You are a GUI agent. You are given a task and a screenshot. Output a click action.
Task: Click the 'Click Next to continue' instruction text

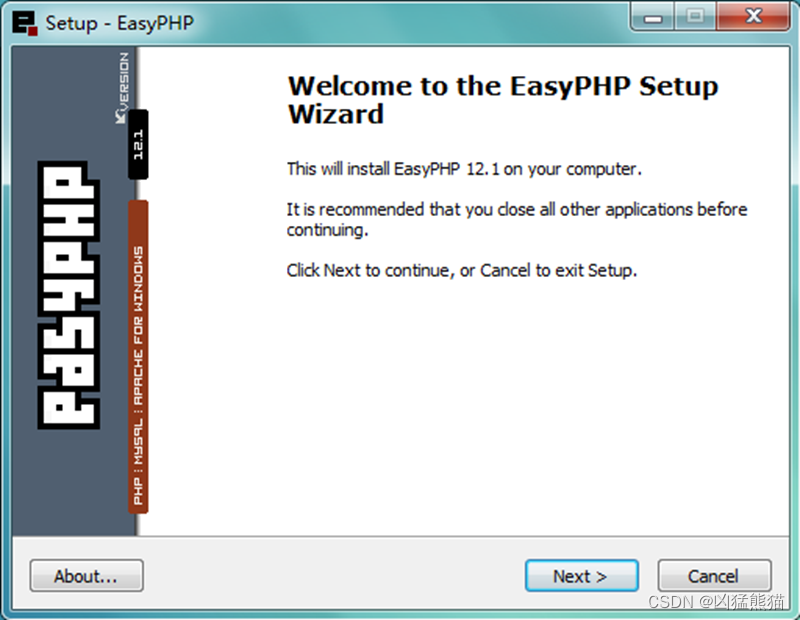(462, 270)
